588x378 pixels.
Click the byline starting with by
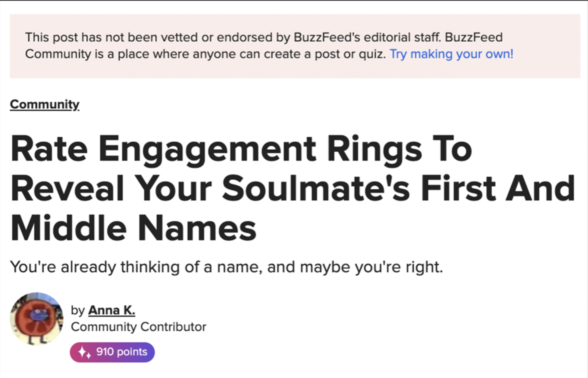coord(78,310)
